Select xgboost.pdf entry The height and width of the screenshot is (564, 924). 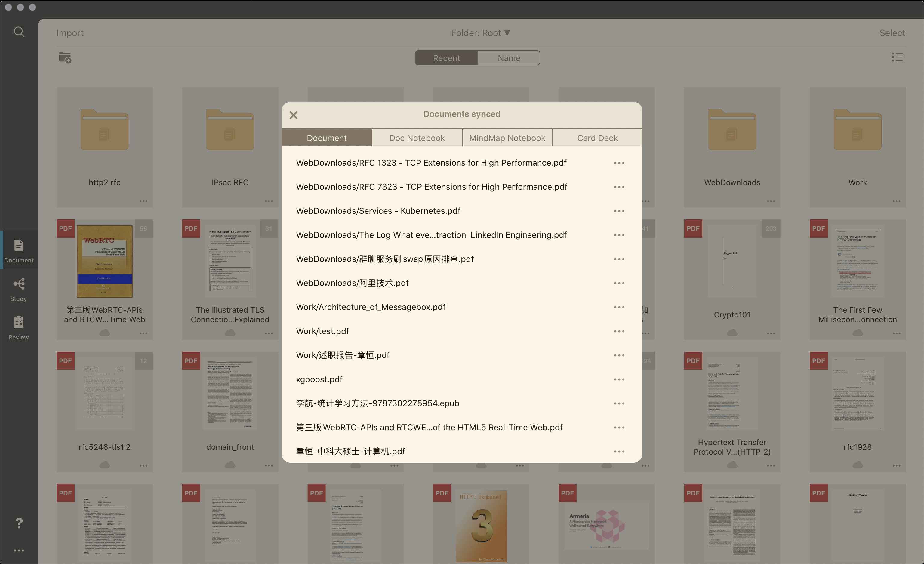319,379
